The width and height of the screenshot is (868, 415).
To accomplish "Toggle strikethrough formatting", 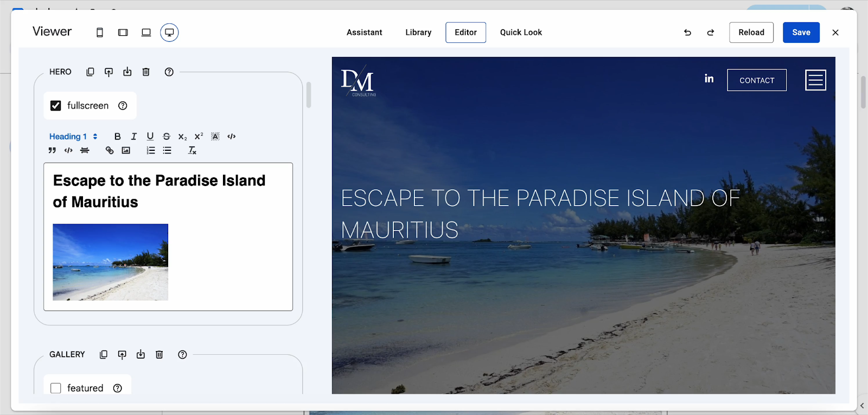I will coord(167,137).
